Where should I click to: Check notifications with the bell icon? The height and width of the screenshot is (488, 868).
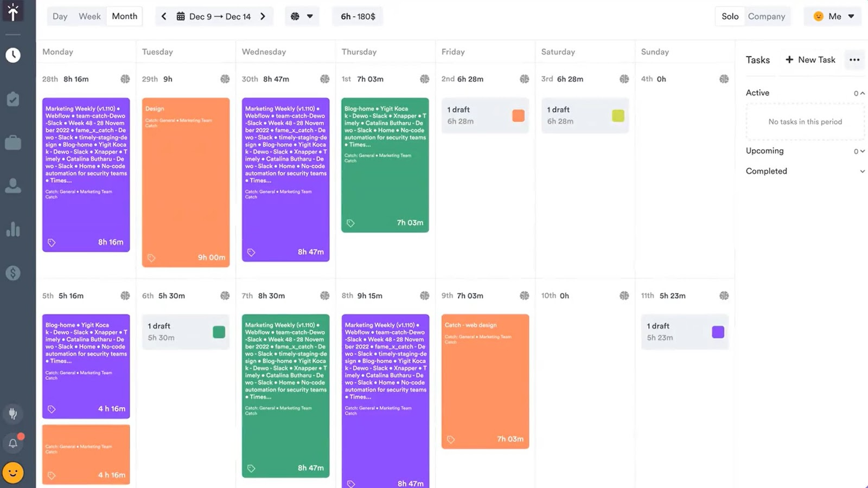point(13,442)
